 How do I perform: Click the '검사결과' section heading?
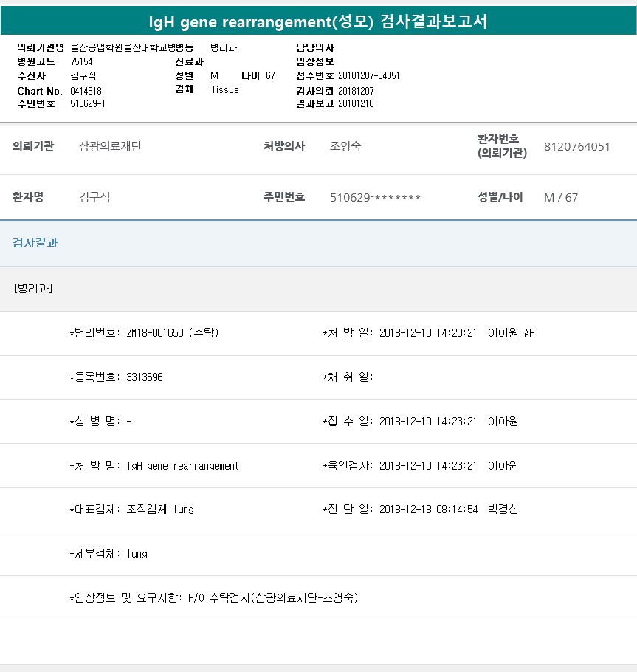(x=35, y=242)
